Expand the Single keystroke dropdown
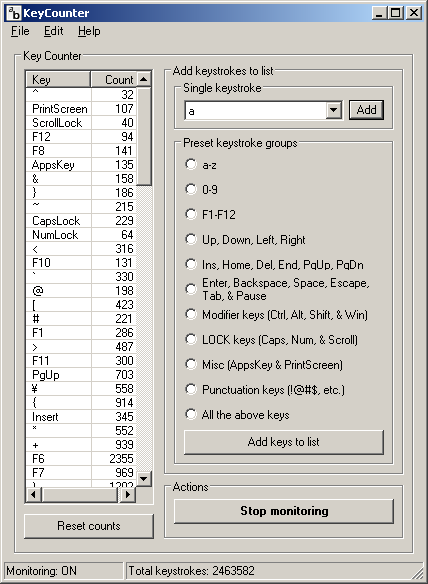This screenshot has width=428, height=584. tap(333, 110)
